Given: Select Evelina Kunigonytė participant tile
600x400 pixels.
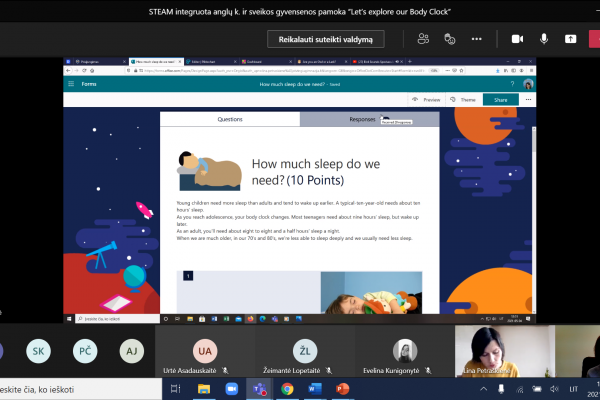Looking at the screenshot, I should pos(405,351).
